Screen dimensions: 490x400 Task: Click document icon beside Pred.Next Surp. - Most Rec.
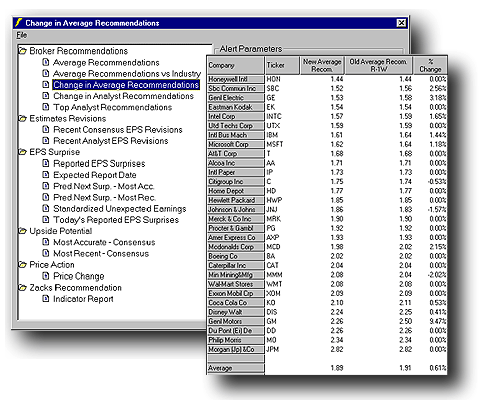pyautogui.click(x=46, y=197)
